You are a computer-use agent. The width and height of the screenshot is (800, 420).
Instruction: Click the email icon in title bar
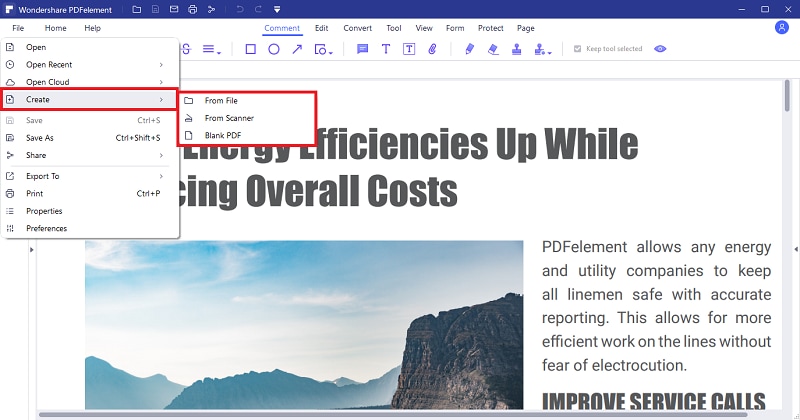click(x=174, y=9)
